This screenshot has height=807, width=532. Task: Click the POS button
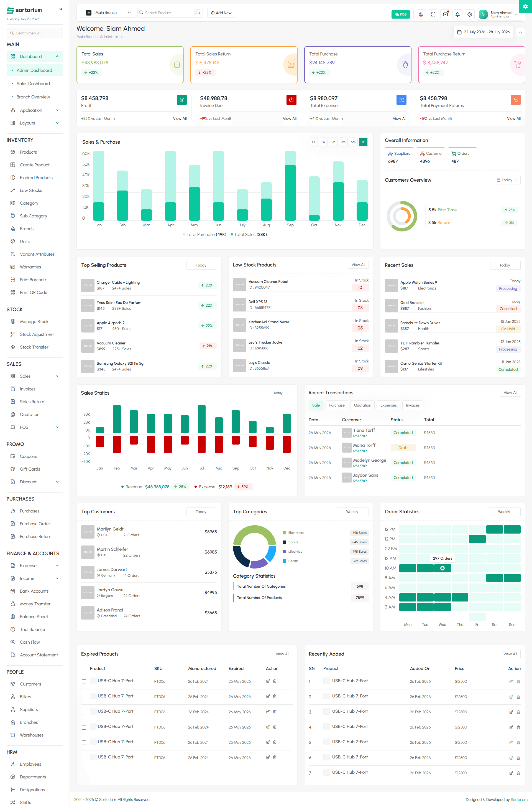[x=401, y=14]
